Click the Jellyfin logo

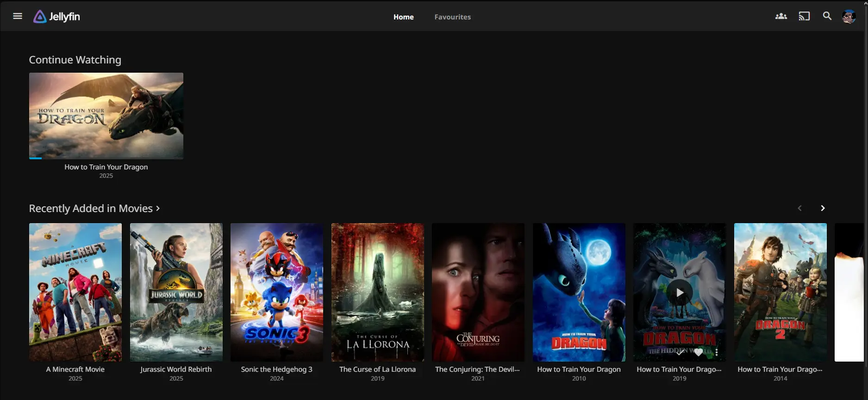click(56, 17)
